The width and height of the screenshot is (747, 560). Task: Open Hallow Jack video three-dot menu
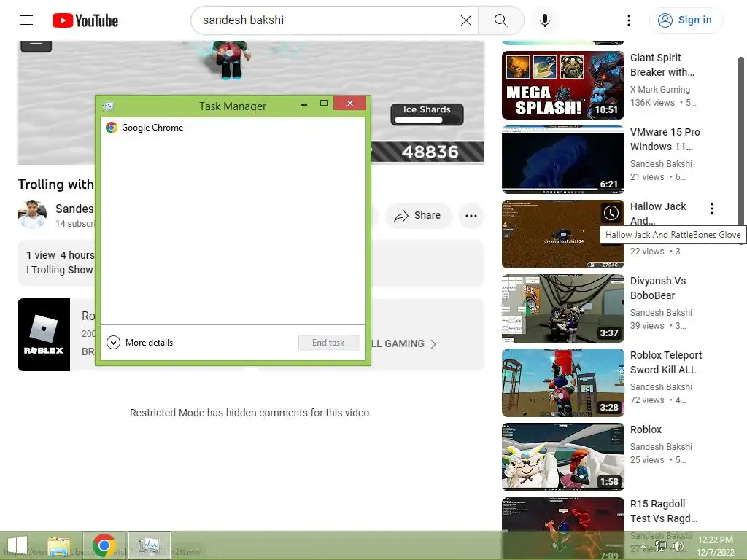[712, 209]
